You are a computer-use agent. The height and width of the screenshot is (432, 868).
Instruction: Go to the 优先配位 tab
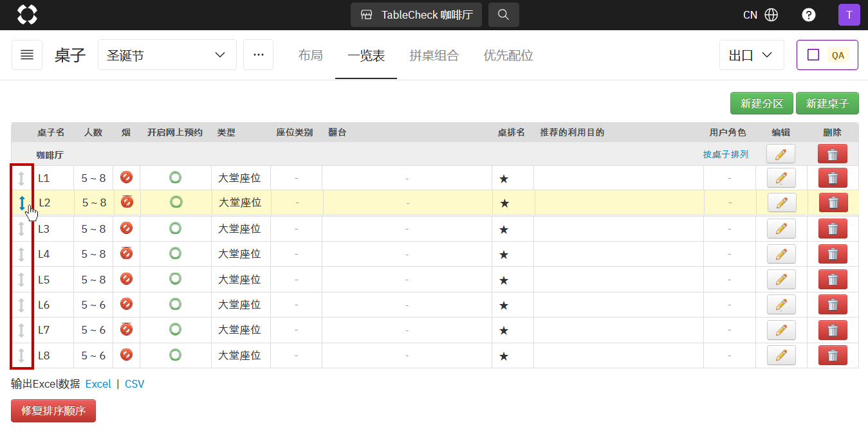coord(508,55)
